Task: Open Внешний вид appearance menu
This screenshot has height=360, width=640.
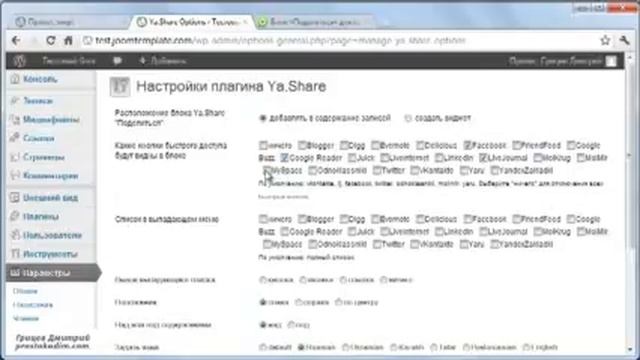Action: pos(50,198)
